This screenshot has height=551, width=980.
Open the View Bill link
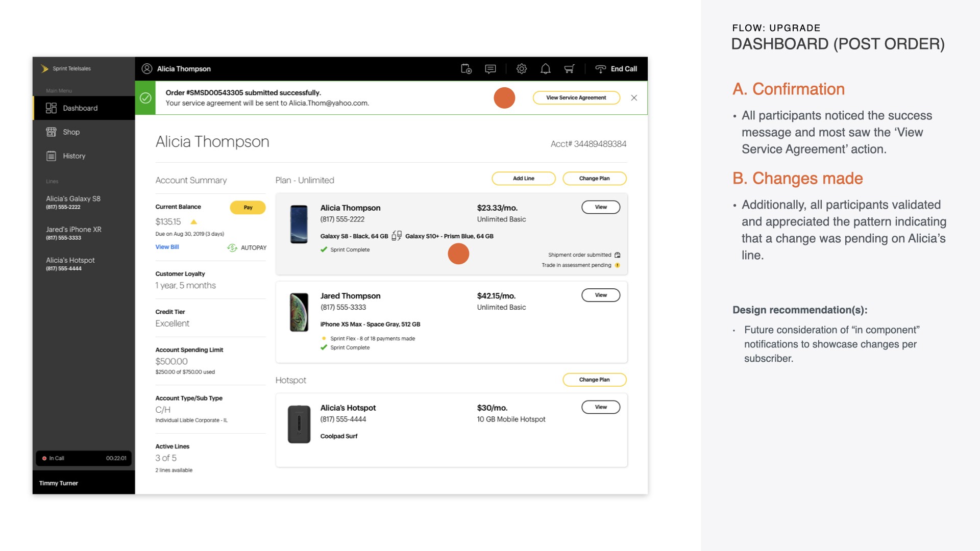click(167, 247)
